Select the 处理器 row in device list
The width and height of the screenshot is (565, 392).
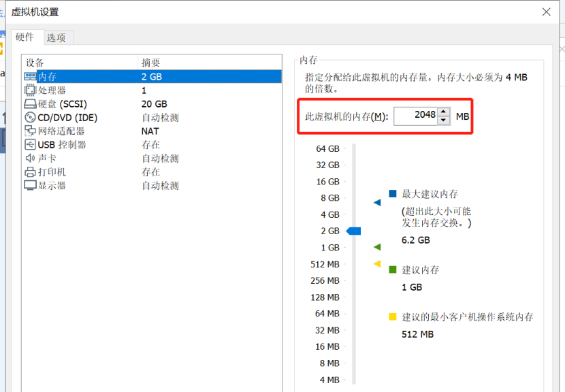pos(152,90)
